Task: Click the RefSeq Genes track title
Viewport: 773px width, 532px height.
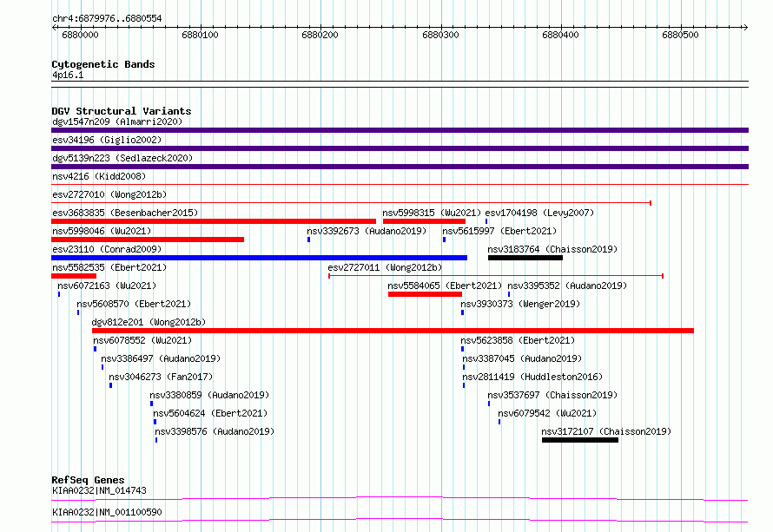Action: [x=88, y=480]
